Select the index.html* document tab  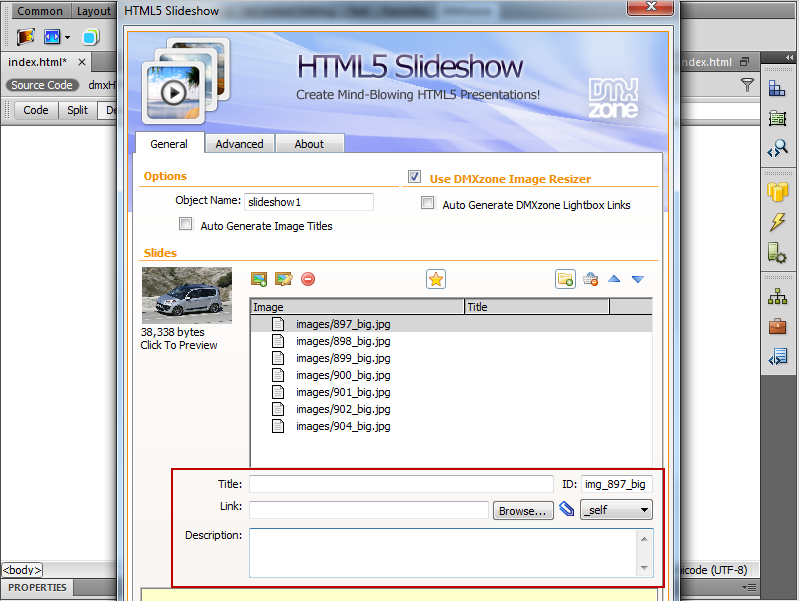38,62
